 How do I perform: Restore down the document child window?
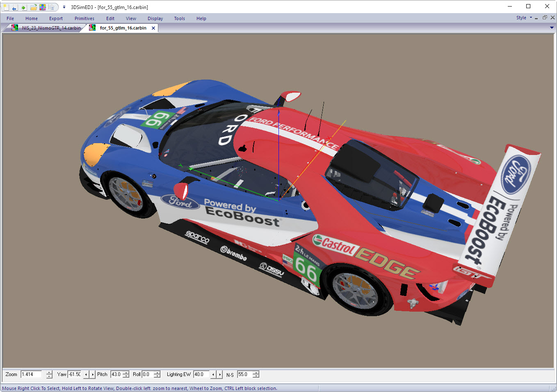click(x=545, y=18)
